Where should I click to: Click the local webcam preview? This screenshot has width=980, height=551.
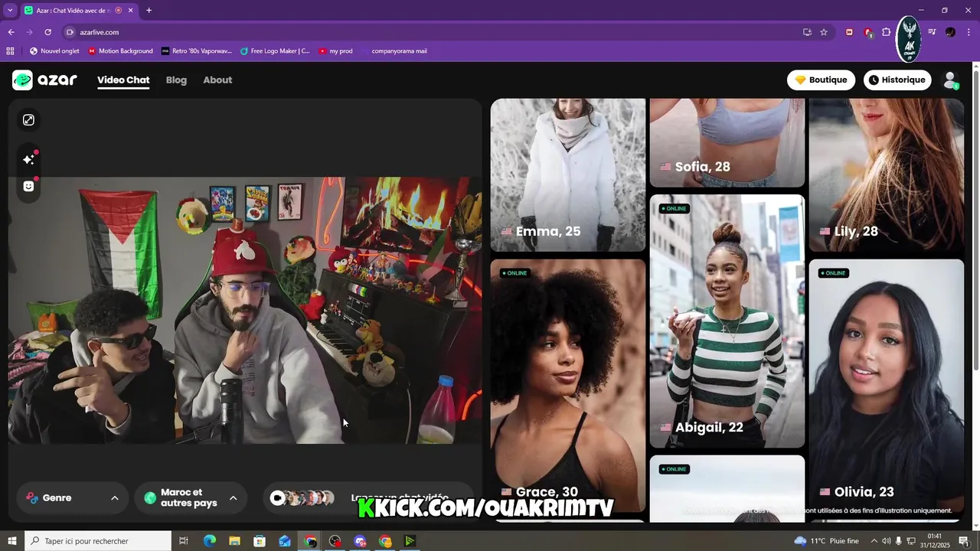[245, 310]
